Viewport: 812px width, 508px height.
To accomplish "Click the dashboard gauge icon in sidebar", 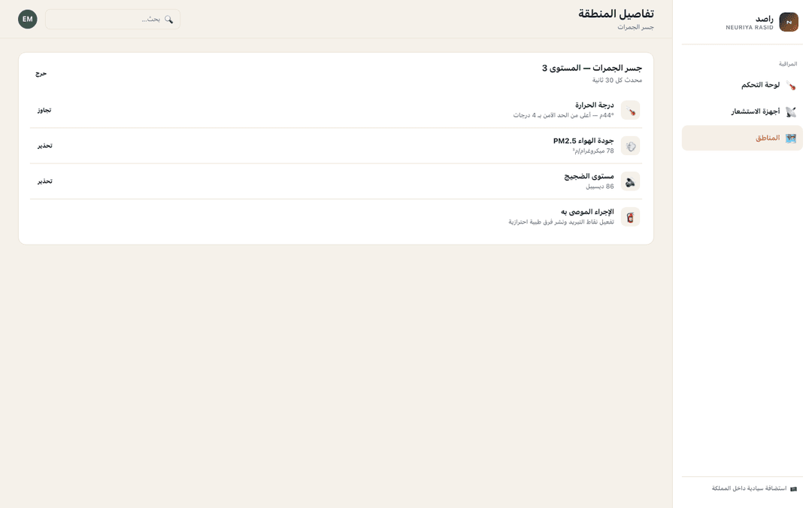I will pyautogui.click(x=790, y=85).
